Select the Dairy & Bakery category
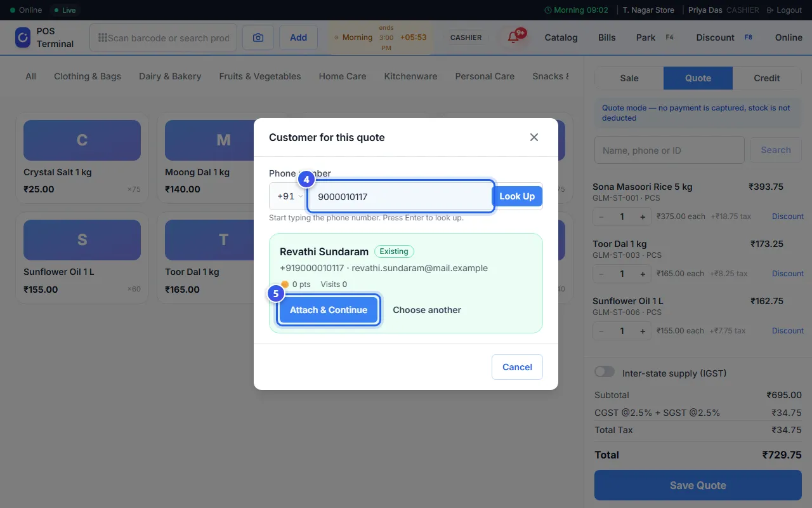The width and height of the screenshot is (812, 508). (170, 76)
